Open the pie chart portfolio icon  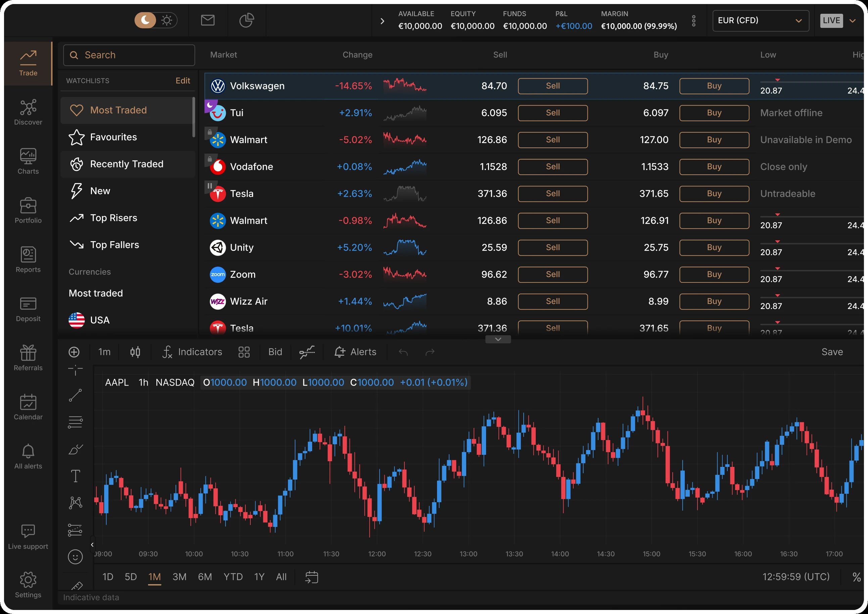click(246, 20)
